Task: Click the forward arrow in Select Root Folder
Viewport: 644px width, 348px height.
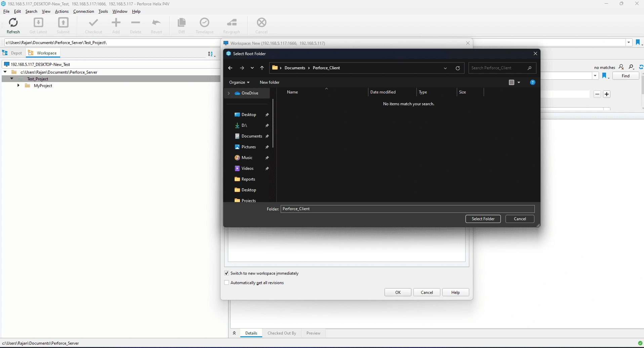Action: click(x=242, y=68)
